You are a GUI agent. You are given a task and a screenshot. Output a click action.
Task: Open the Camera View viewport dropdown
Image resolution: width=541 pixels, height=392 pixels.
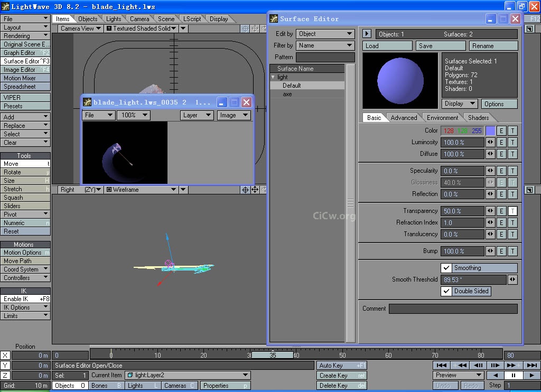(x=80, y=29)
